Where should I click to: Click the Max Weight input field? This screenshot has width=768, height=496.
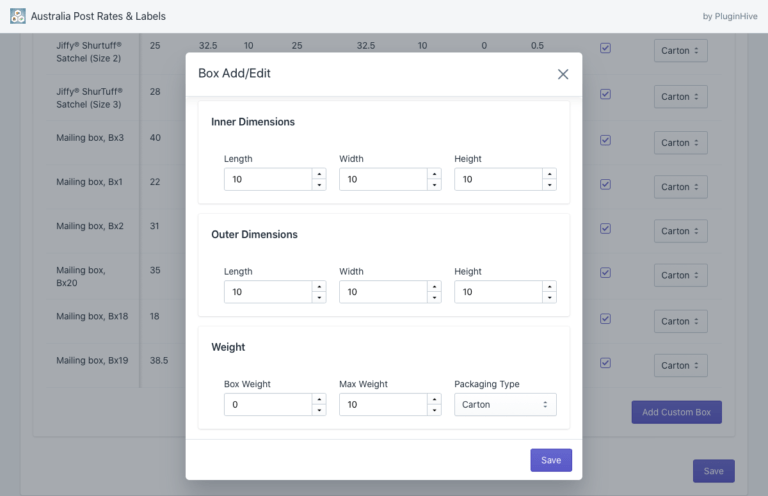pos(383,405)
